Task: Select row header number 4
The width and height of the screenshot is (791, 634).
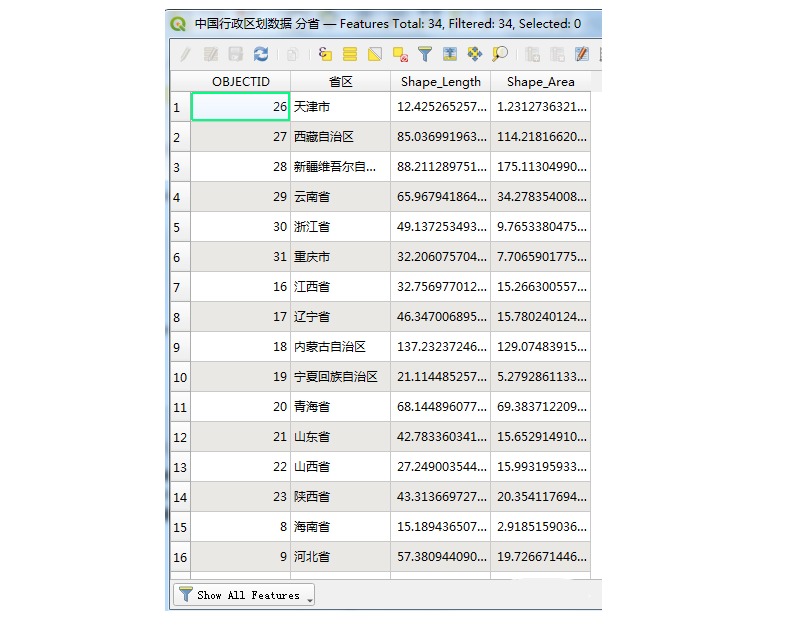Action: (x=180, y=197)
